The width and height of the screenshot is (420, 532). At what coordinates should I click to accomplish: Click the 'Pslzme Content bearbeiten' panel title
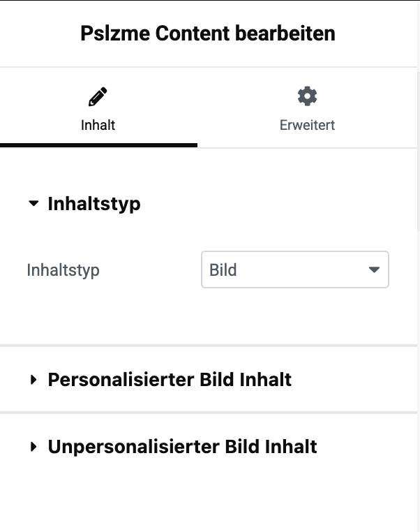(x=208, y=33)
